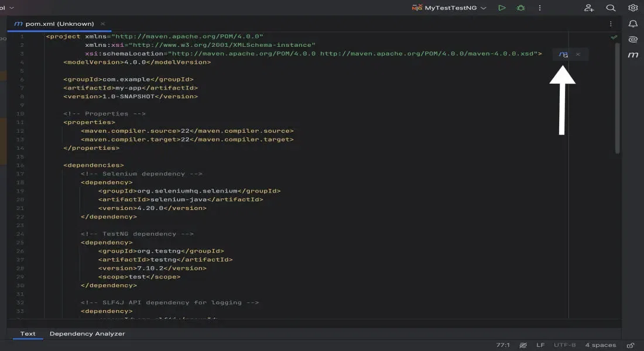The width and height of the screenshot is (644, 351).
Task: Close the pom.xml editor tab
Action: pos(103,24)
